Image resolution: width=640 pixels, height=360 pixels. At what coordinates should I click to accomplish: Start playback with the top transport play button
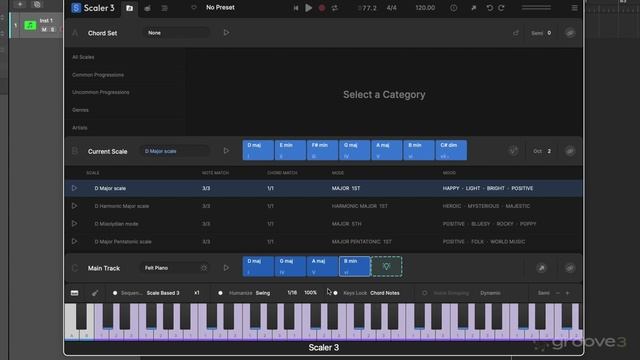click(x=309, y=8)
